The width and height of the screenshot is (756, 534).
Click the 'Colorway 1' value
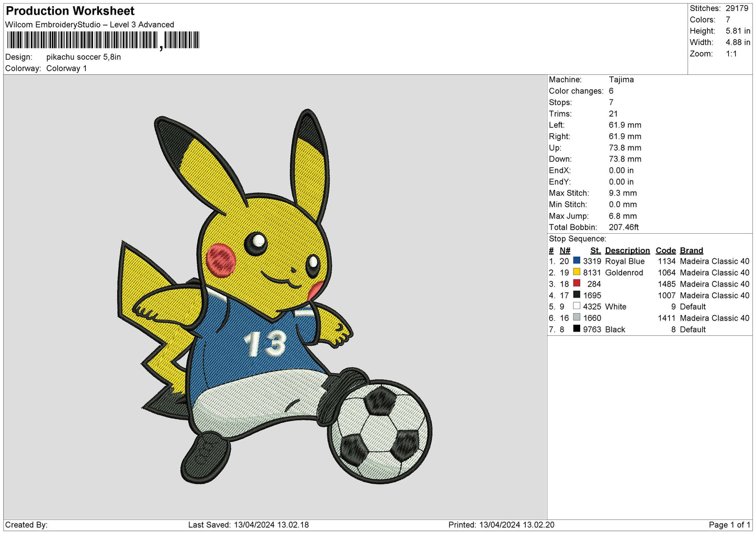point(66,69)
